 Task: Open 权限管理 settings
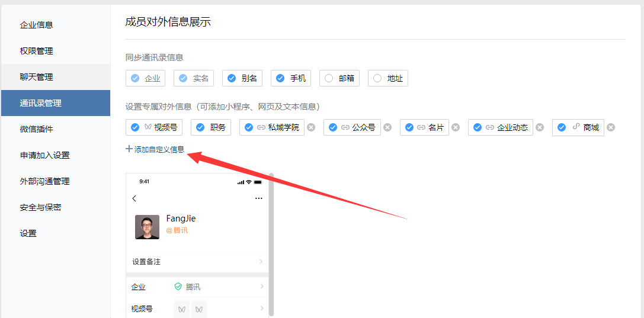tap(56, 51)
